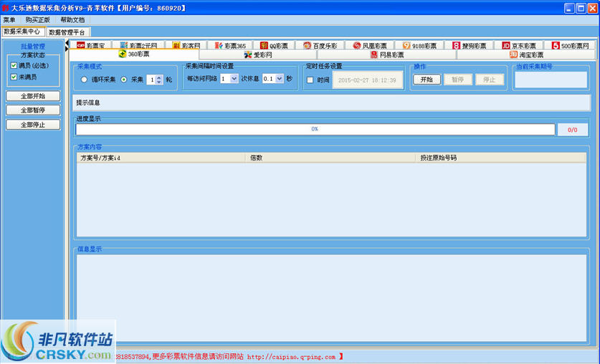Select the 循环采集 radio button
Image resolution: width=600 pixels, height=364 pixels.
click(x=84, y=80)
